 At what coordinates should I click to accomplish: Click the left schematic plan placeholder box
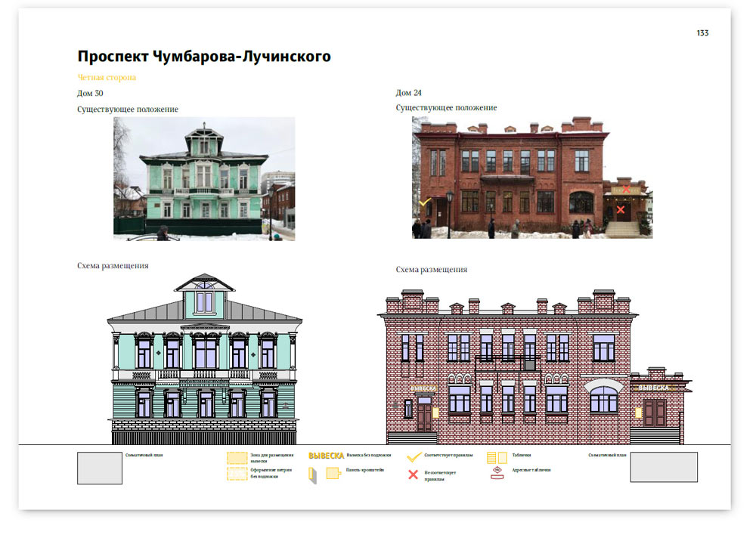(100, 468)
